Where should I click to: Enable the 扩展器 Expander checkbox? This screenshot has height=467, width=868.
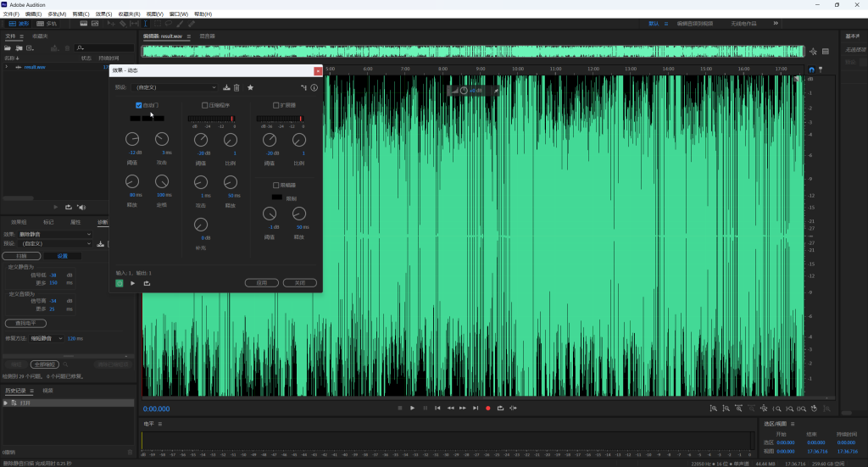(x=275, y=105)
